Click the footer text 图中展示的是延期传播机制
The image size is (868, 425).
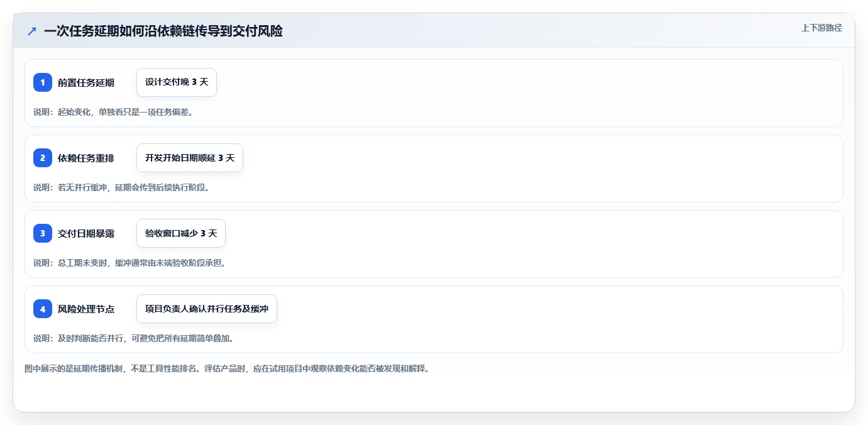(x=73, y=368)
